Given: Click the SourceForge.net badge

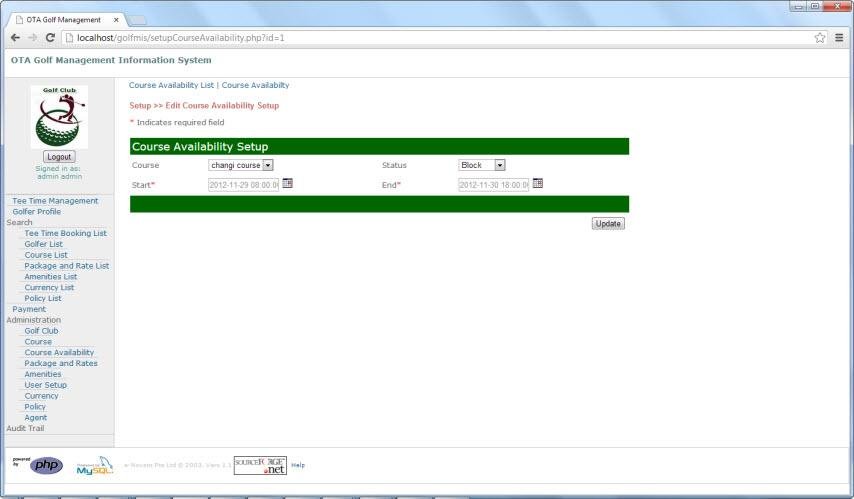Looking at the screenshot, I should click(x=260, y=465).
